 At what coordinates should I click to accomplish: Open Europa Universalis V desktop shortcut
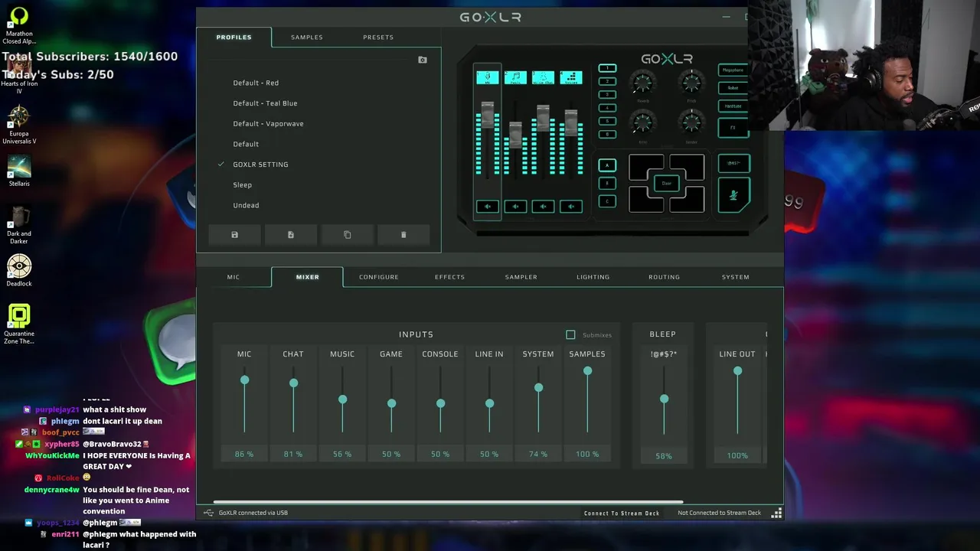19,125
